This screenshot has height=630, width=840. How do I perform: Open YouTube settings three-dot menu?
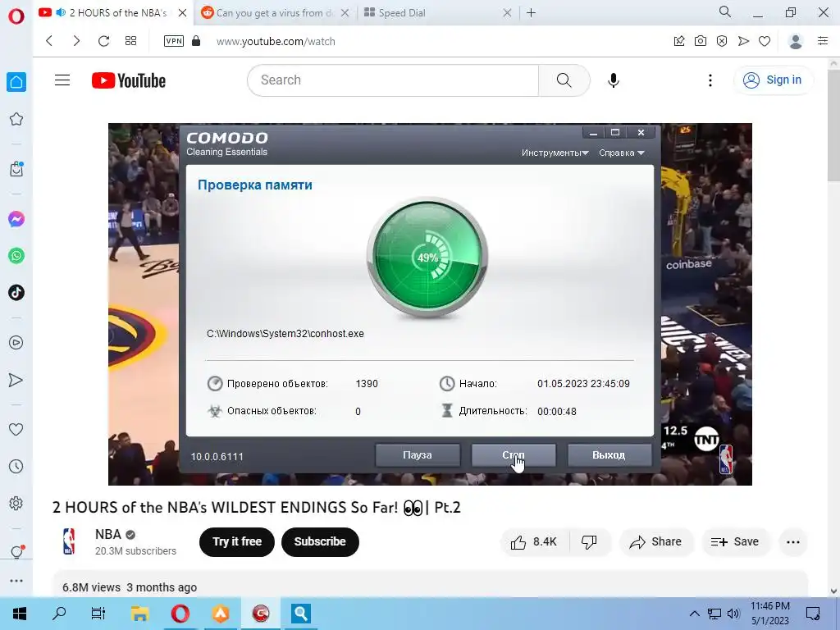(710, 80)
